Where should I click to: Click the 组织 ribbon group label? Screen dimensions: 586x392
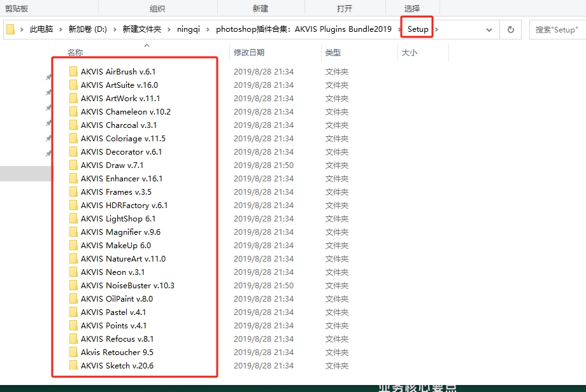coord(157,8)
